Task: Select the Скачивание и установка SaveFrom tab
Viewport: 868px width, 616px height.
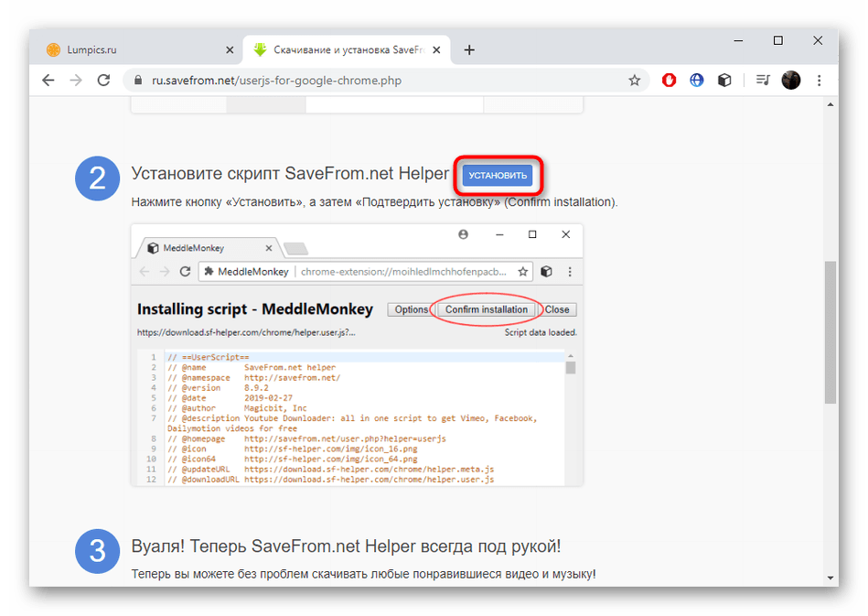Action: click(x=347, y=49)
